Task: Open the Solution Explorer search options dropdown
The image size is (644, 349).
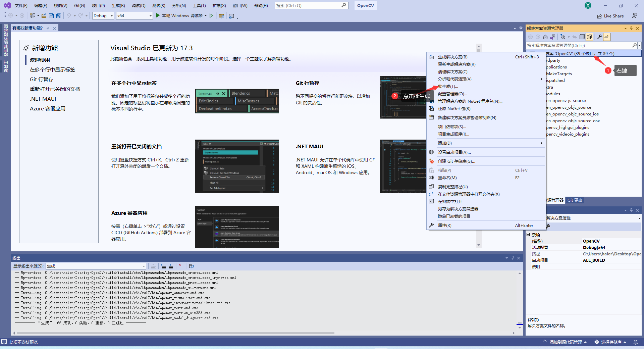Action: [639, 45]
